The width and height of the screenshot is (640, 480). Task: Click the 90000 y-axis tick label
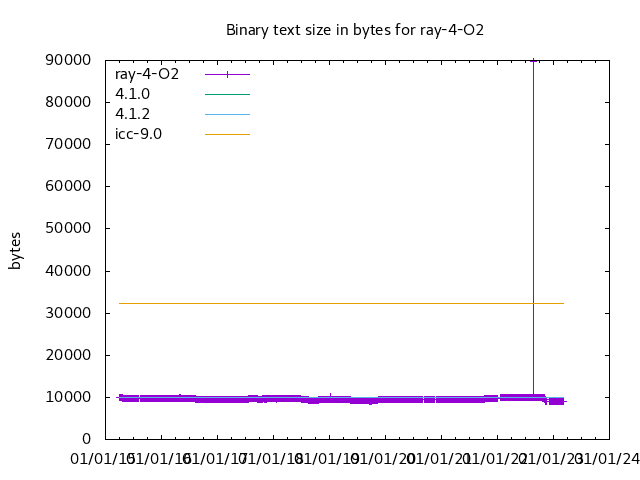(69, 60)
